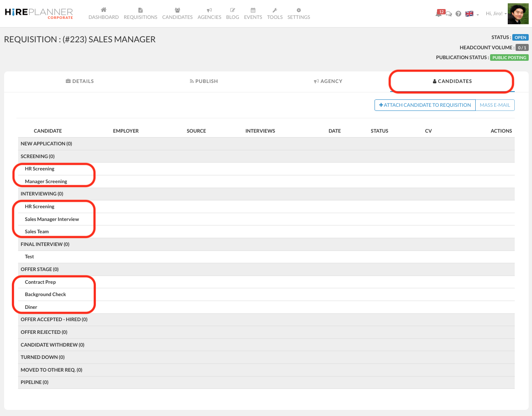
Task: Select the Background Check stage row
Action: [45, 294]
